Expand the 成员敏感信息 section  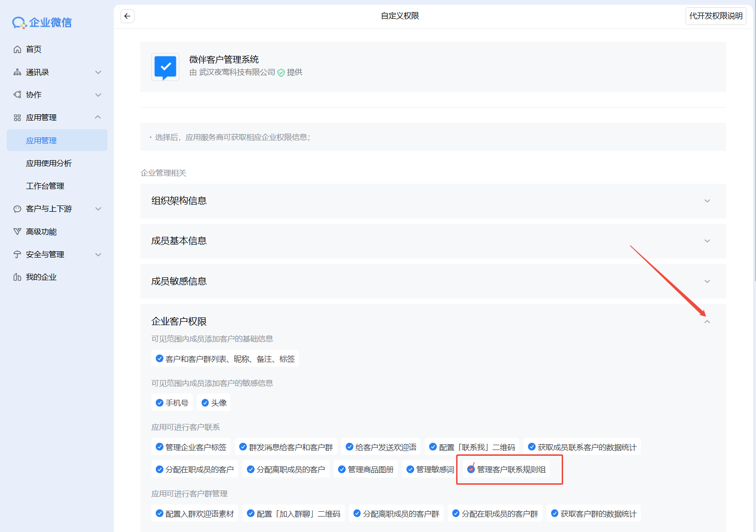coord(707,281)
